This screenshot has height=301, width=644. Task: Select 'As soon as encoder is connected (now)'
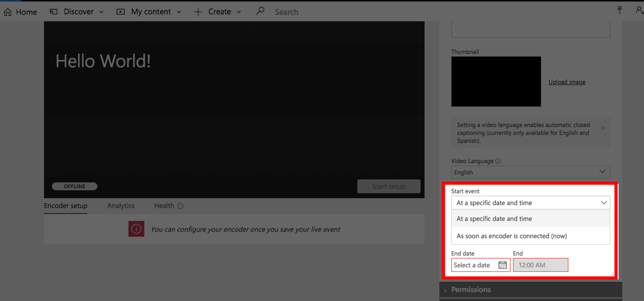pyautogui.click(x=530, y=236)
